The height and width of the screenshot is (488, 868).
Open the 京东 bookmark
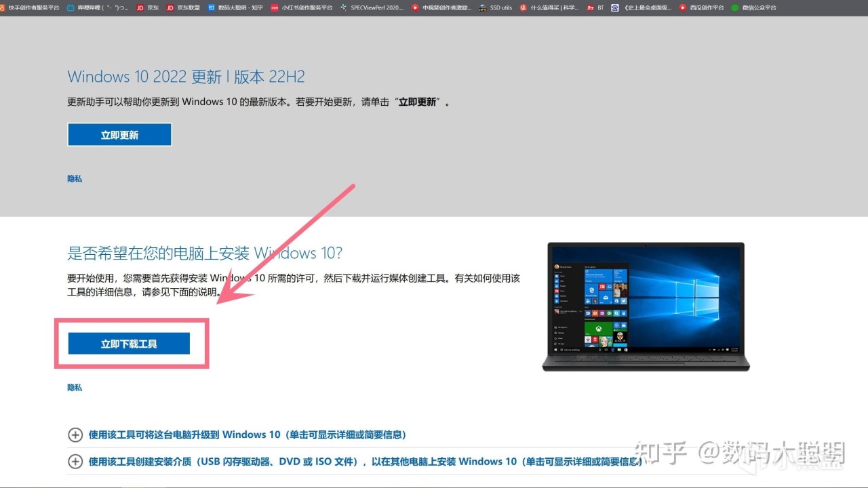click(149, 7)
